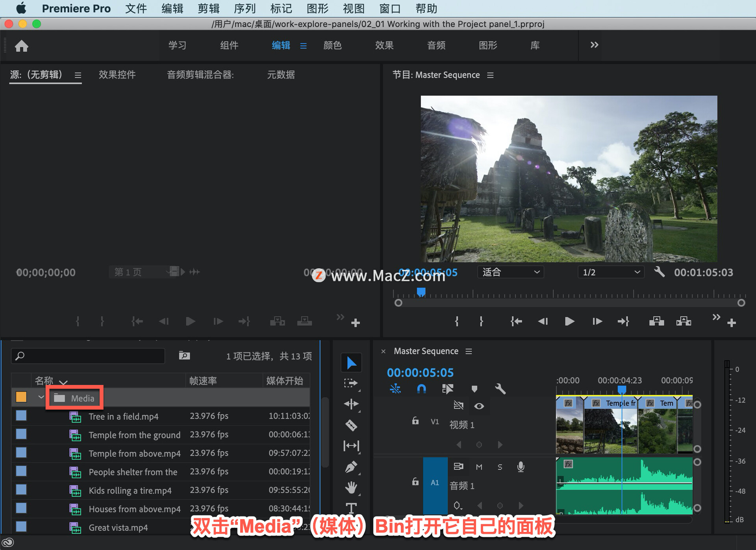The image size is (756, 550).
Task: Open timeline display settings wrench
Action: [x=500, y=389]
